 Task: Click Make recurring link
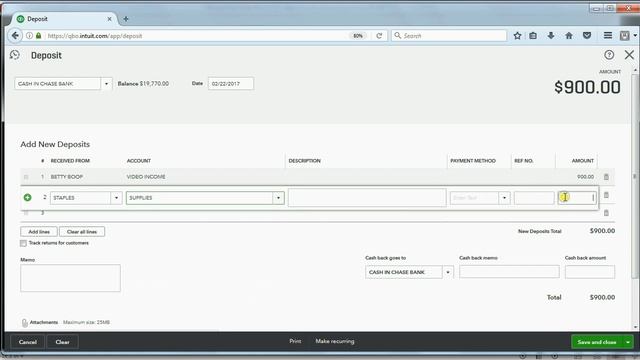(x=335, y=341)
